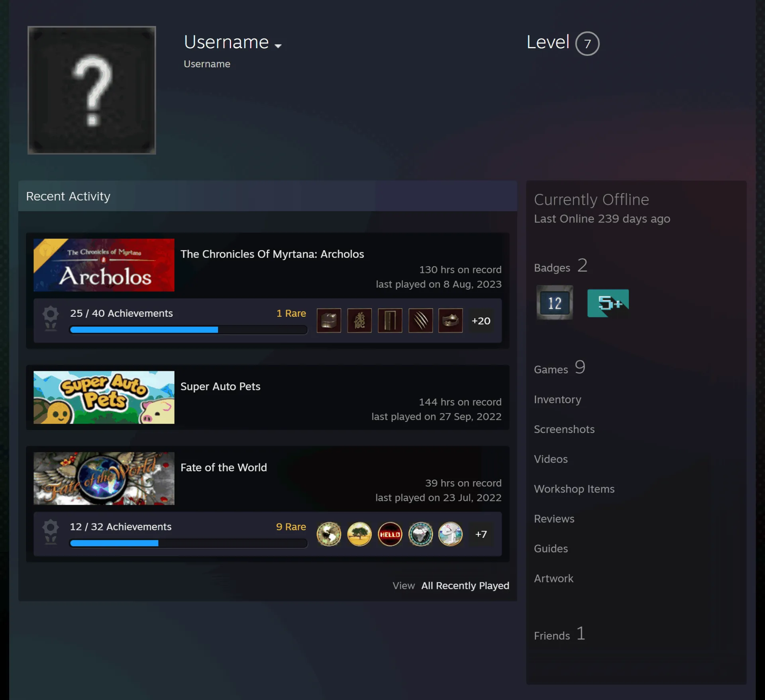The image size is (765, 700).
Task: Open the Super Auto Pets banner image
Action: tap(104, 397)
